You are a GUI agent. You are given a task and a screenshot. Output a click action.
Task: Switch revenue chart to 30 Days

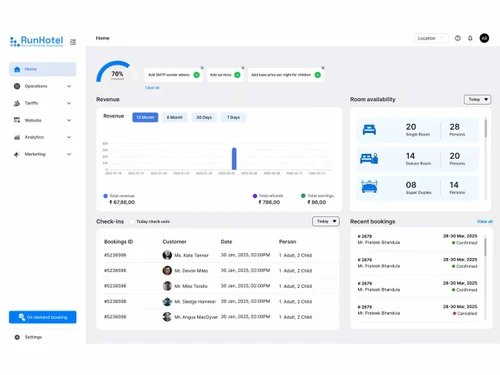click(204, 117)
